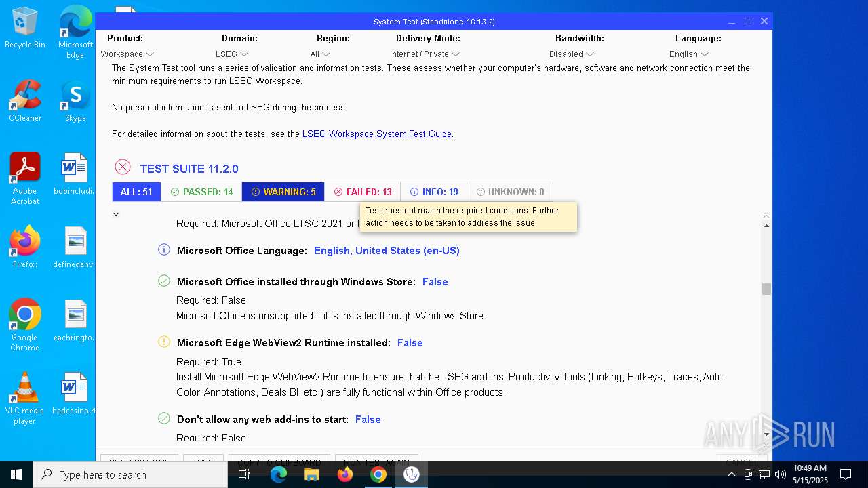The image size is (868, 488).
Task: Open the bobincludi Word document on desktop
Action: point(75,174)
